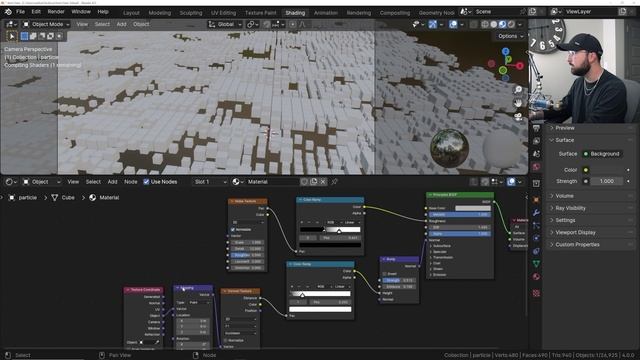Toggle X-ray mode in viewport header

473,24
